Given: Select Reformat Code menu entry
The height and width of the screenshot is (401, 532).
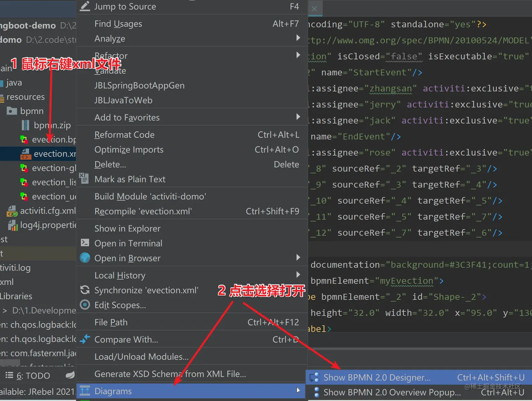Looking at the screenshot, I should (192, 135).
